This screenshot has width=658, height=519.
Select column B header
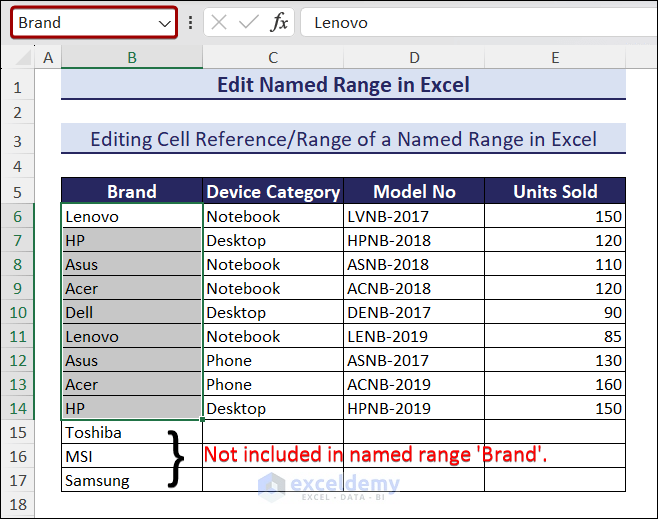tap(131, 59)
